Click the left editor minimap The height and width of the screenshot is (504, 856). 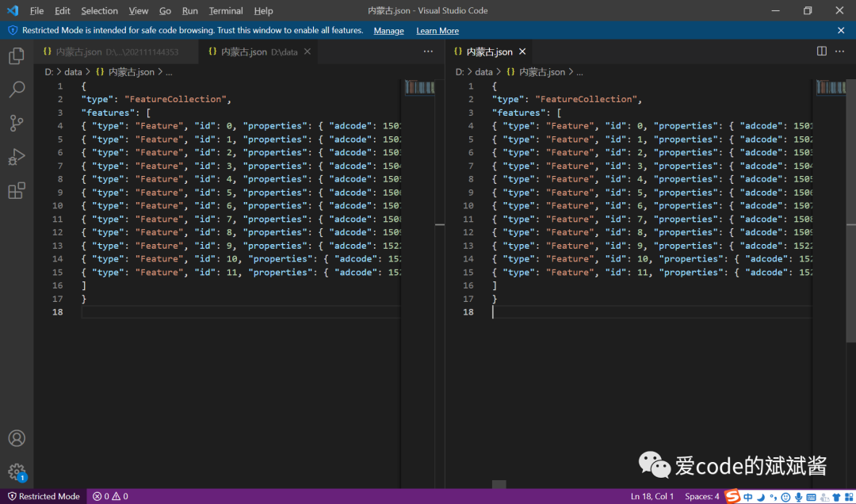coord(420,87)
